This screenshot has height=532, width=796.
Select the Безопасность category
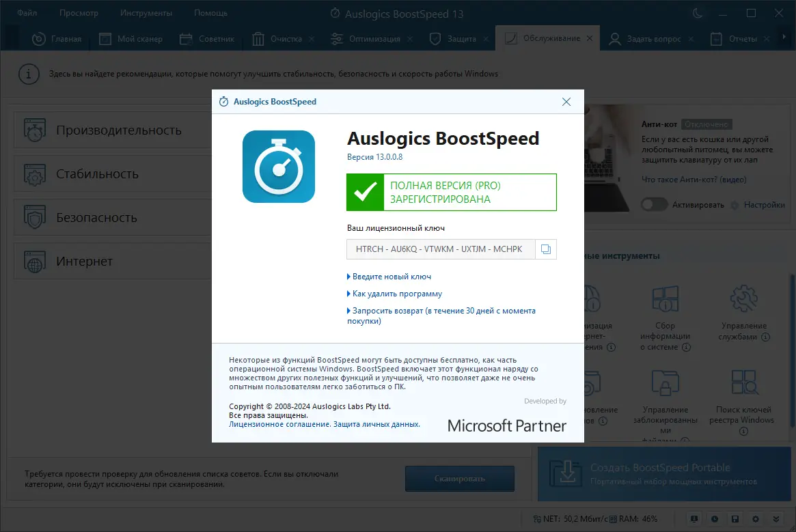(113, 218)
